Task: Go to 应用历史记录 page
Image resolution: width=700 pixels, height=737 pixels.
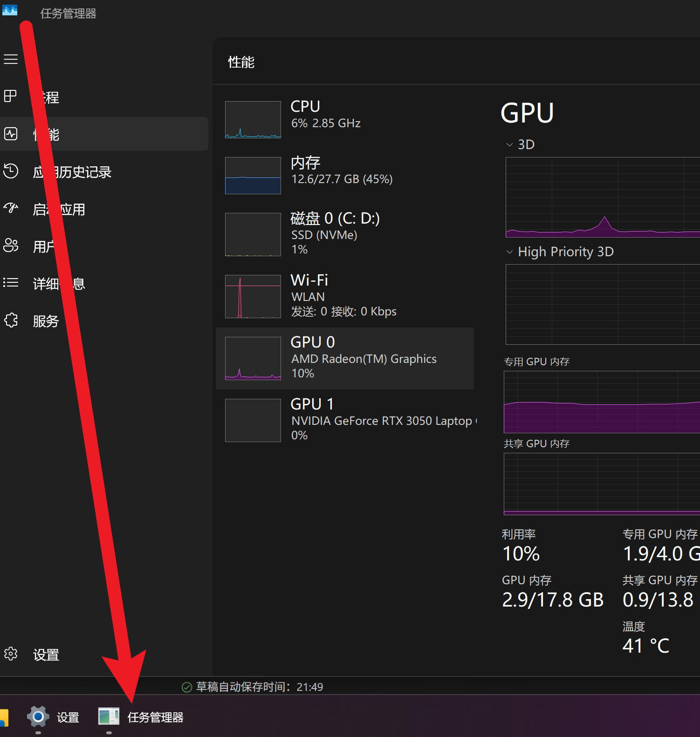Action: pos(72,172)
